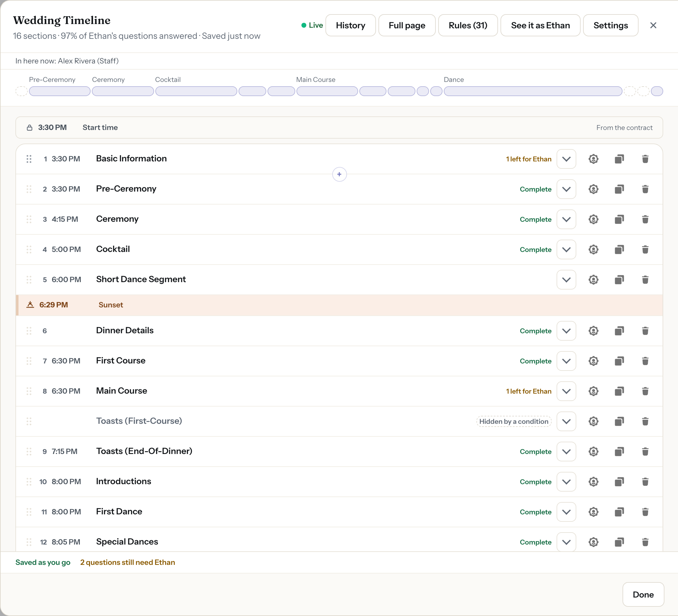Expand the Short Dance Segment chevron
This screenshot has width=678, height=616.
tap(566, 280)
